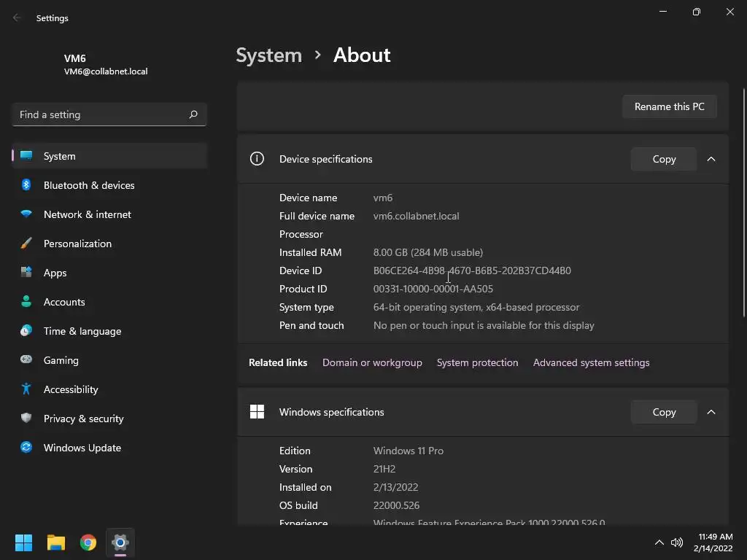Open the Apps settings icon

click(x=26, y=273)
